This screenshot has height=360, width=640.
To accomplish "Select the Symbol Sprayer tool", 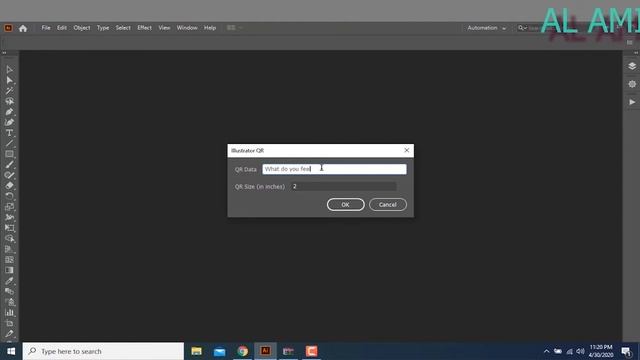I will (9, 302).
